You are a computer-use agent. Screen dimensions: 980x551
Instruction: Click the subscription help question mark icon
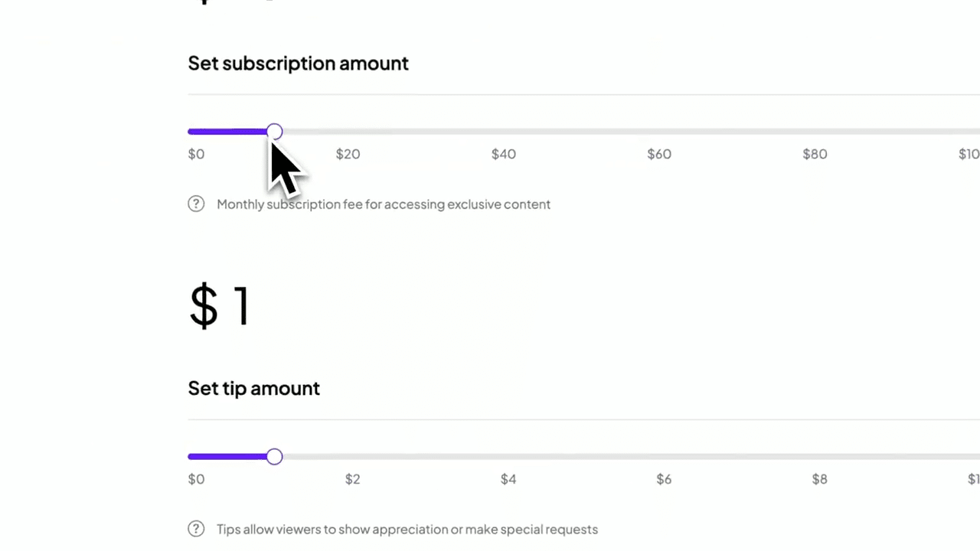pyautogui.click(x=196, y=204)
